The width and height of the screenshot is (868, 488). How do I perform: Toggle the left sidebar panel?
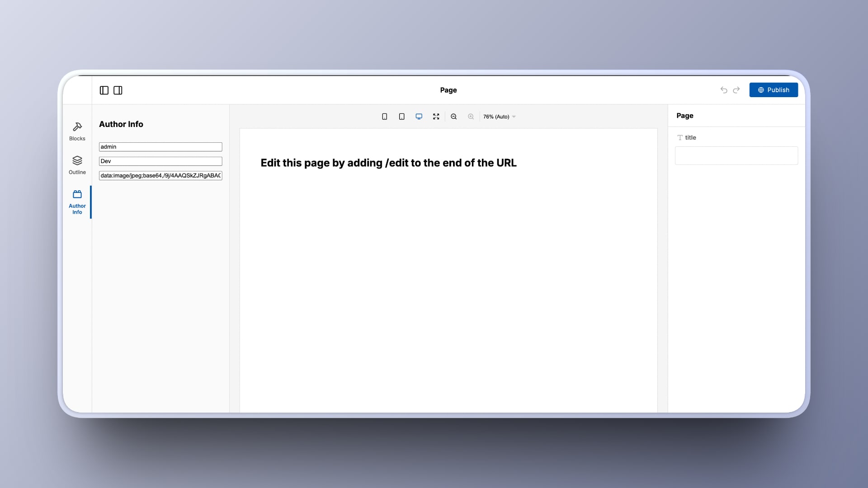[104, 90]
